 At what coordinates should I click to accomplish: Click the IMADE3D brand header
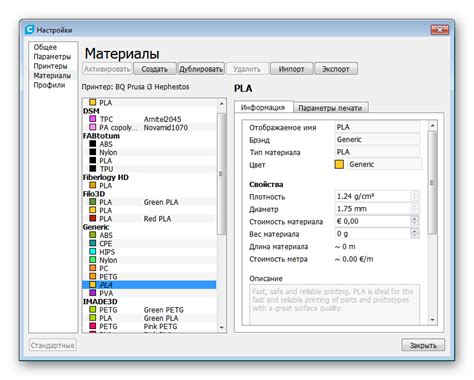pos(100,301)
